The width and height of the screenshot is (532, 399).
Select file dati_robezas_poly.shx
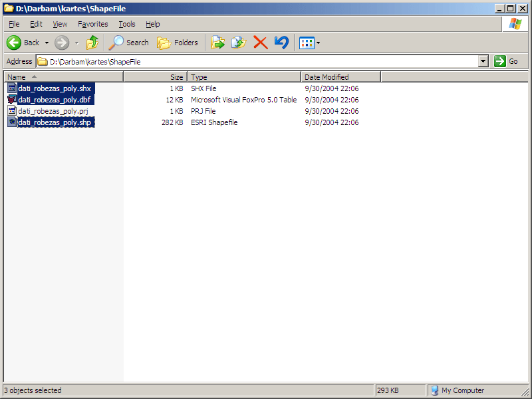[x=55, y=88]
